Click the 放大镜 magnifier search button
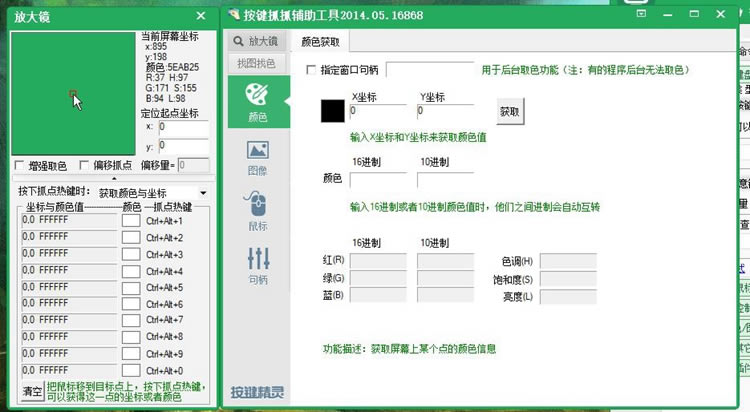750x412 pixels. coord(256,41)
